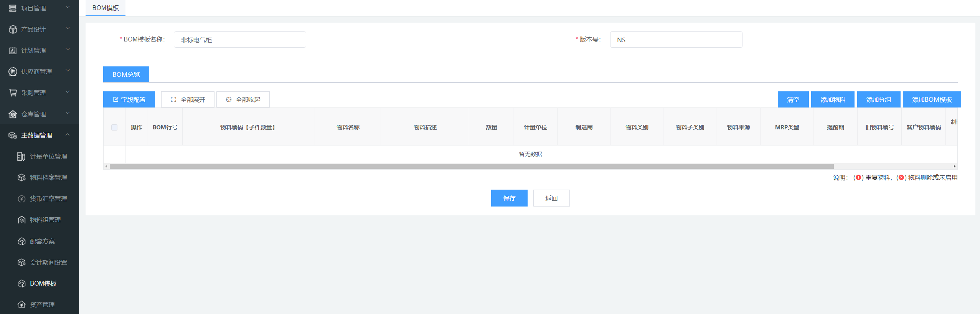Click the 资产管理 house icon
Viewport: 980px width, 314px height.
pyautogui.click(x=21, y=305)
